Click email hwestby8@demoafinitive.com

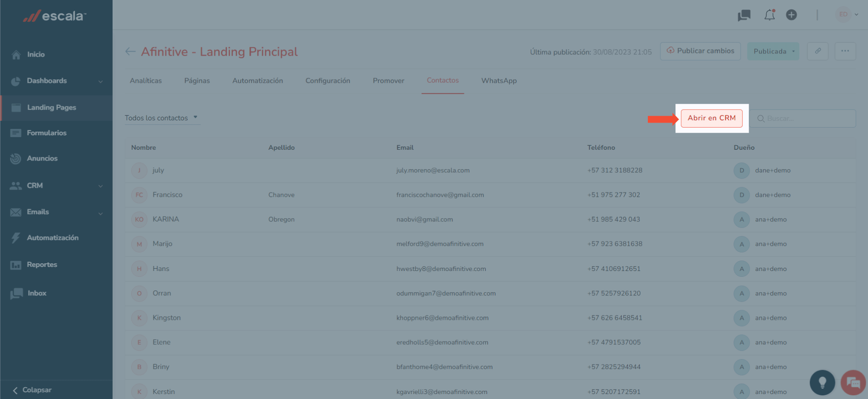pos(441,269)
